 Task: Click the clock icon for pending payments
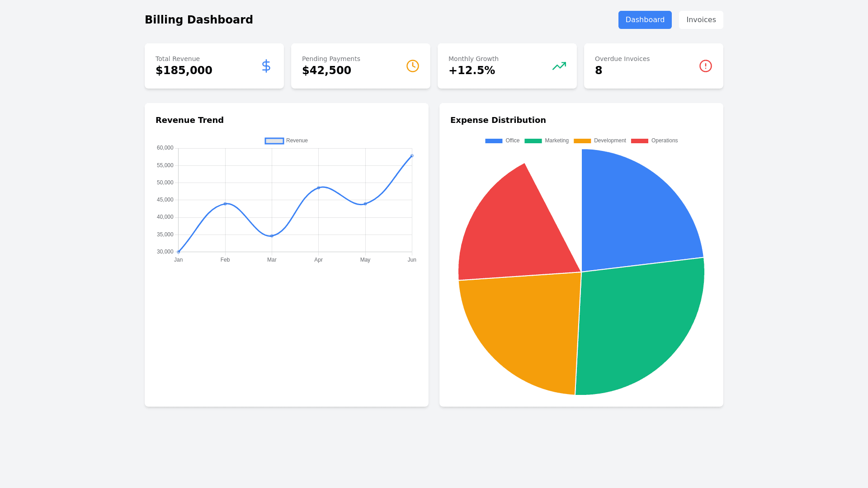[x=412, y=66]
